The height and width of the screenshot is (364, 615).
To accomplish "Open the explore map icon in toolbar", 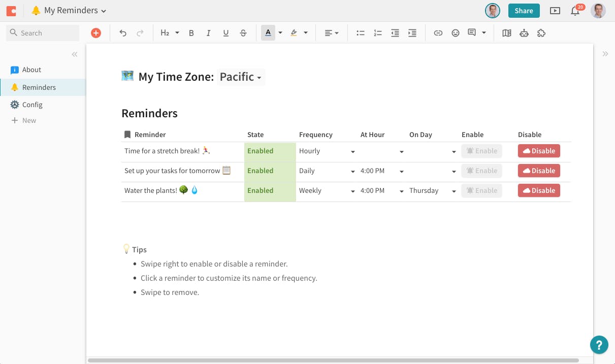I will (x=506, y=33).
